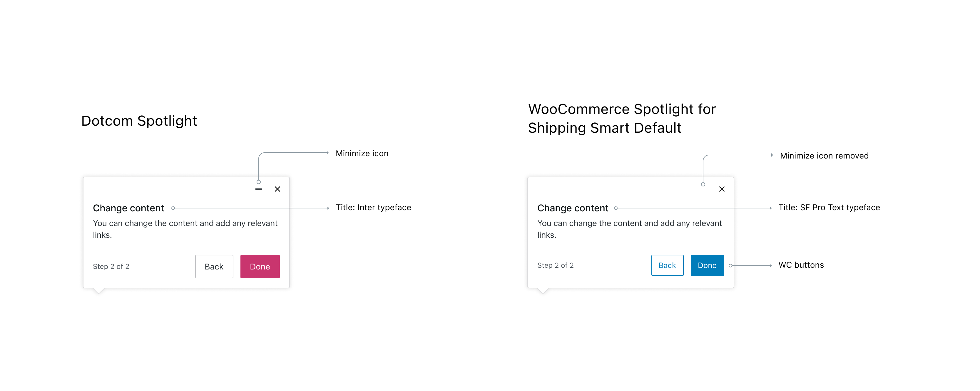Click the close X in Dotcom Spotlight dialog

tap(278, 189)
